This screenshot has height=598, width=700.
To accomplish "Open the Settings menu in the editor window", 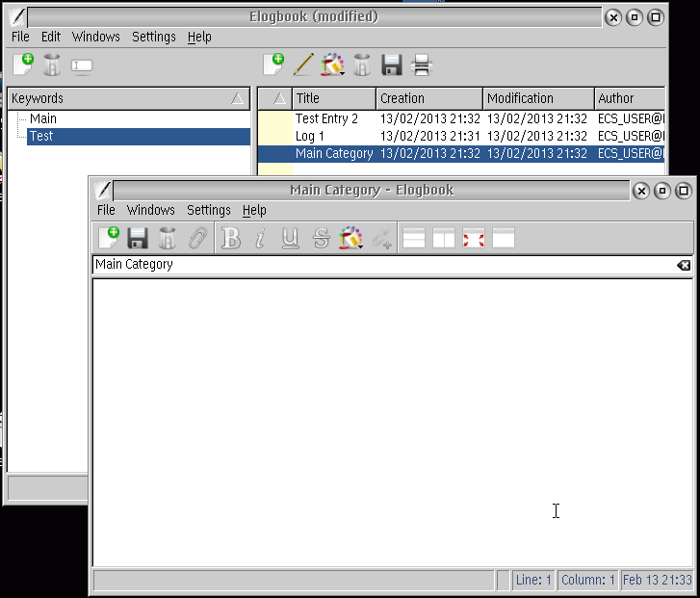I will click(x=209, y=210).
